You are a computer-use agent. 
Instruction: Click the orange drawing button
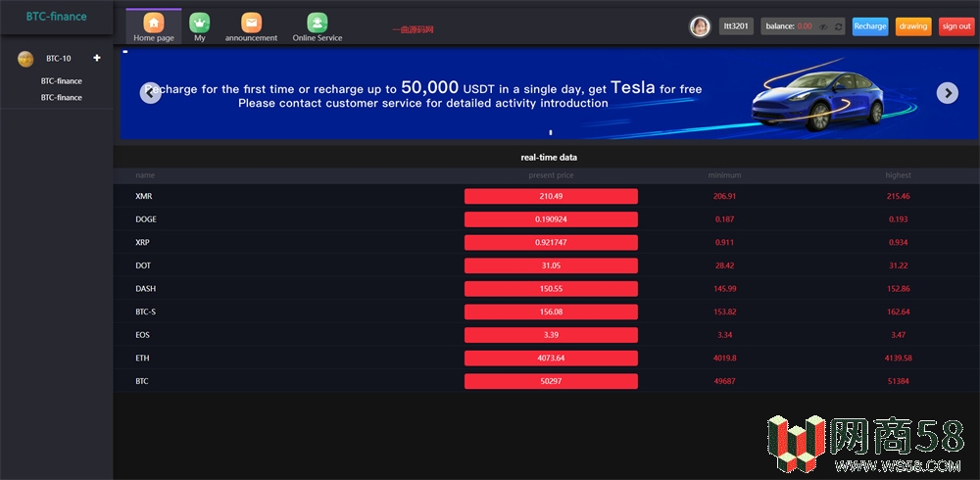point(913,26)
